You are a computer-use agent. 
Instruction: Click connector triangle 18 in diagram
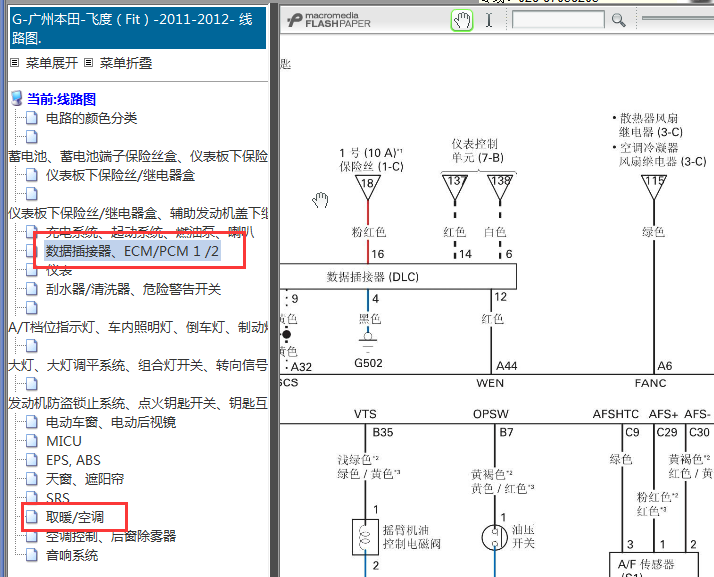click(x=367, y=187)
